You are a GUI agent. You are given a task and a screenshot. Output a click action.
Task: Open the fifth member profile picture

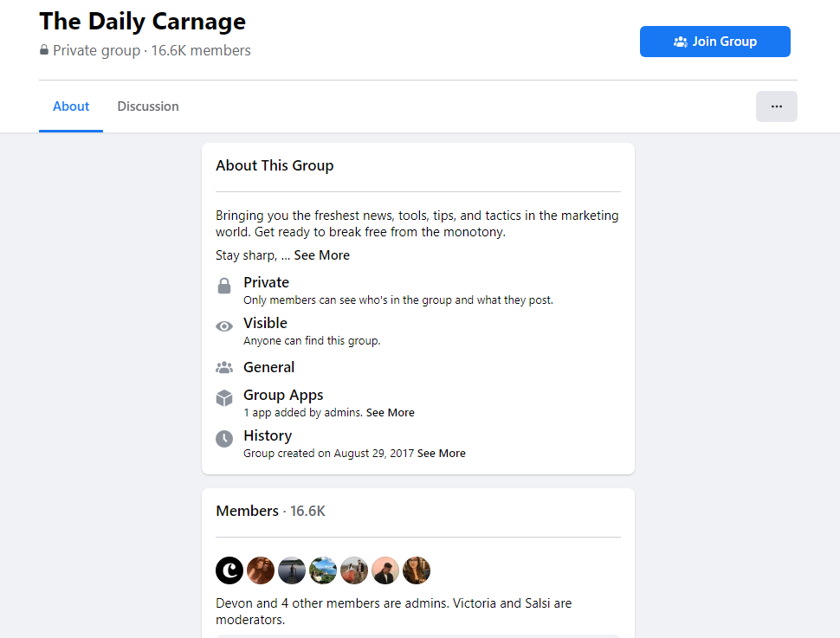coord(354,570)
